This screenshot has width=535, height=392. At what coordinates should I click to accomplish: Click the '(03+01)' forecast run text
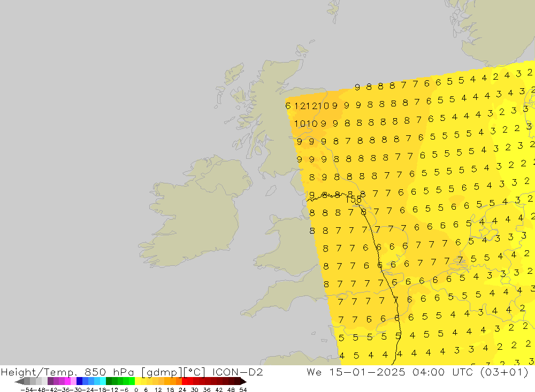tap(505, 372)
